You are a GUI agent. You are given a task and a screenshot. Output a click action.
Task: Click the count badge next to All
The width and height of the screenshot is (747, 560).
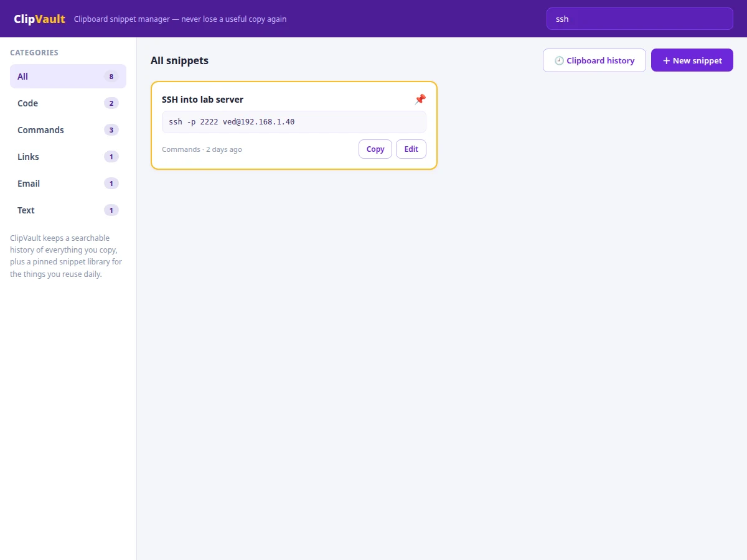pos(111,77)
